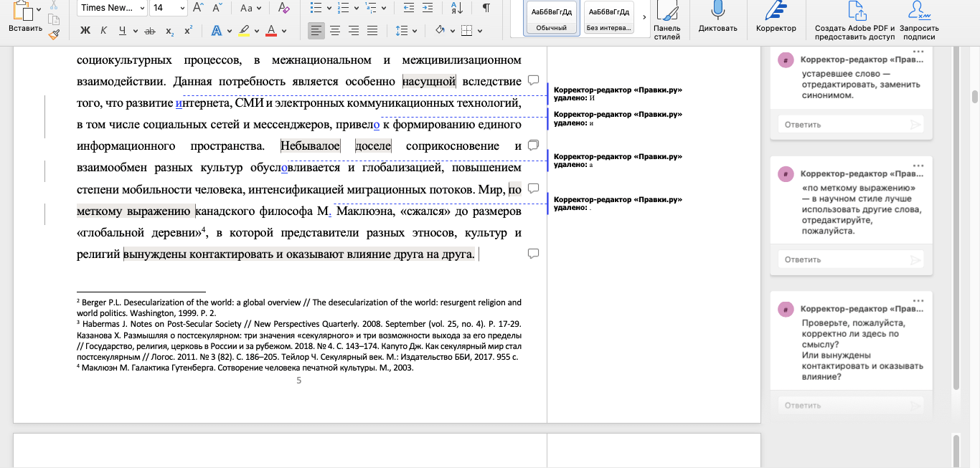Apply a bulleted list
This screenshot has width=980, height=468.
tap(316, 8)
